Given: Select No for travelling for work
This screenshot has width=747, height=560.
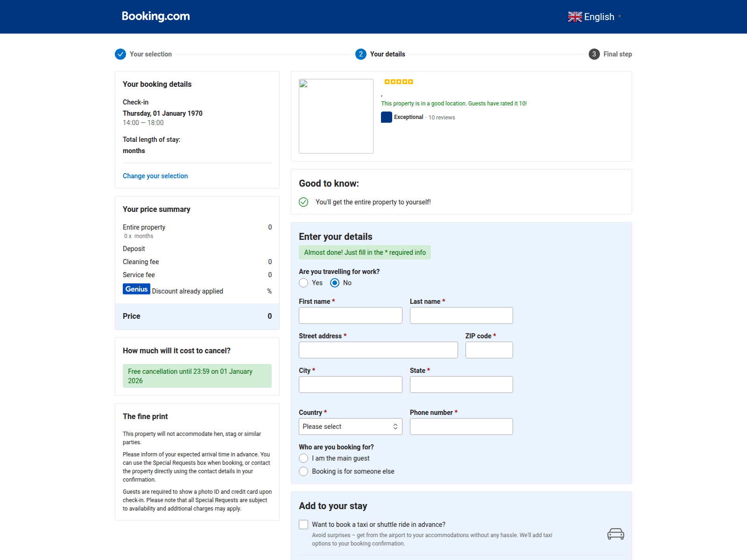Looking at the screenshot, I should [335, 283].
